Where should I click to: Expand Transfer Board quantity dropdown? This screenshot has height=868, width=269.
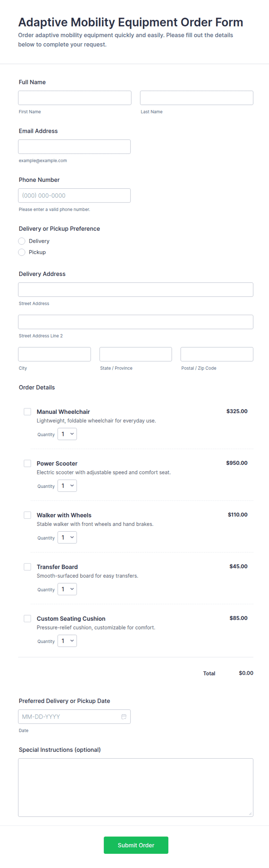pos(67,589)
